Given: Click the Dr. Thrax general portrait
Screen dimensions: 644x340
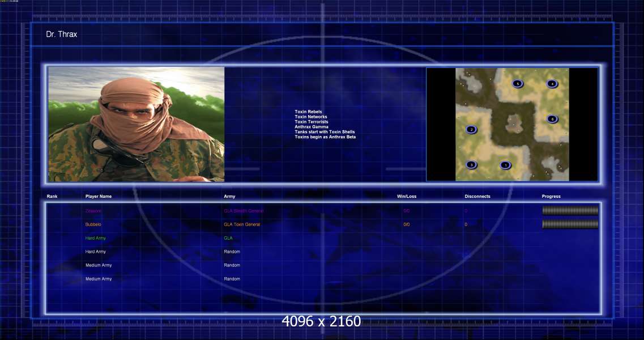Looking at the screenshot, I should pyautogui.click(x=137, y=124).
